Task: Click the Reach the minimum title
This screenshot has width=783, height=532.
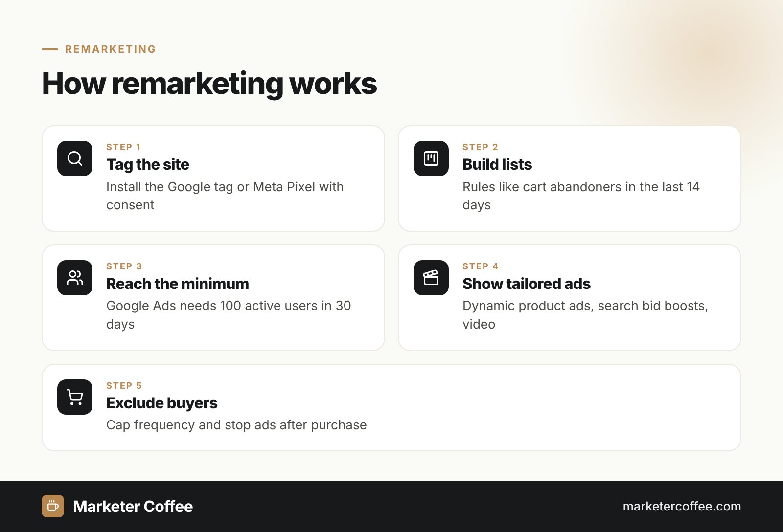Action: pos(178,284)
